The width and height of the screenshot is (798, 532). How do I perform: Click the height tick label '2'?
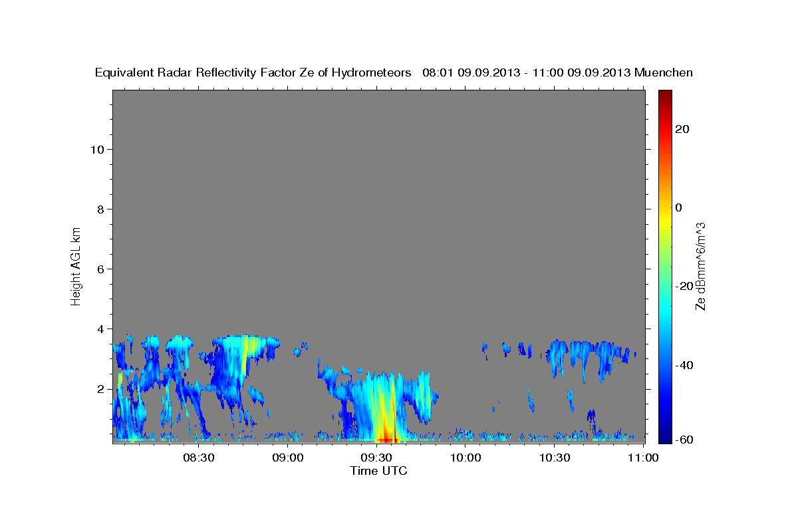(100, 389)
